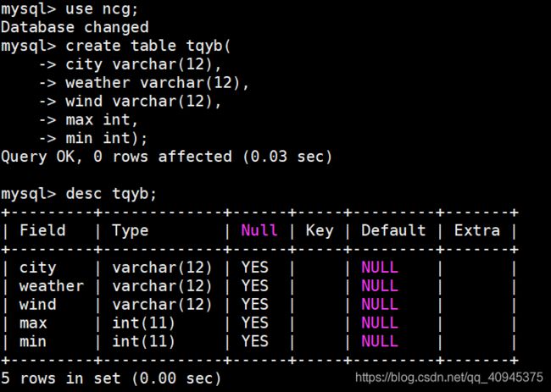Click 'int(11)' type in the max row
The height and width of the screenshot is (392, 551).
coord(143,323)
